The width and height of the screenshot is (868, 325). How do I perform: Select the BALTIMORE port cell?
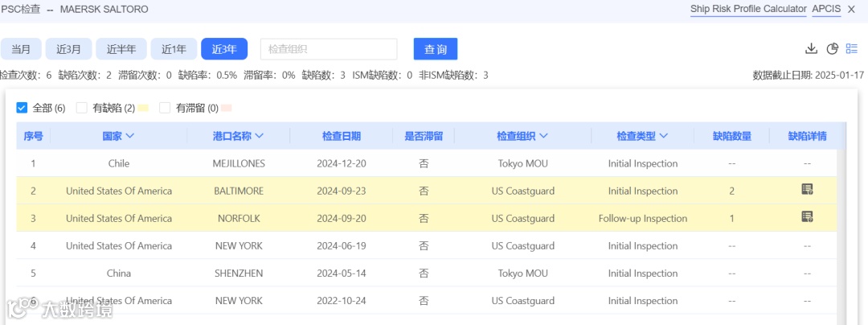pyautogui.click(x=240, y=191)
